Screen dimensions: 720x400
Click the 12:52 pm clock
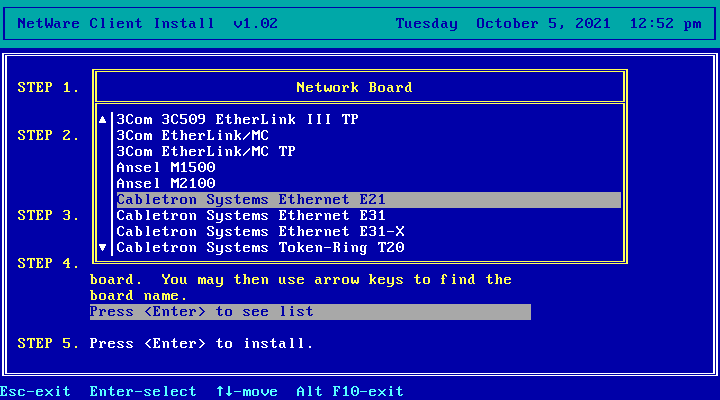click(665, 23)
